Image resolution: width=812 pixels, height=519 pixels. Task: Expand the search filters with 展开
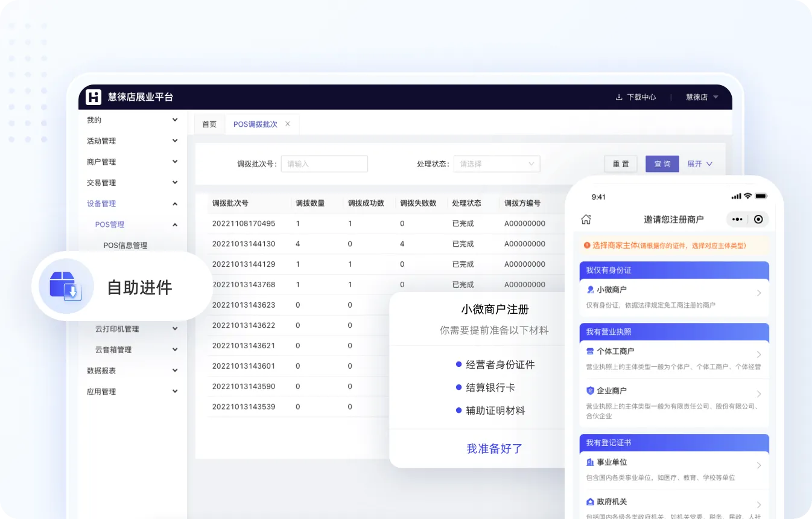coord(699,164)
